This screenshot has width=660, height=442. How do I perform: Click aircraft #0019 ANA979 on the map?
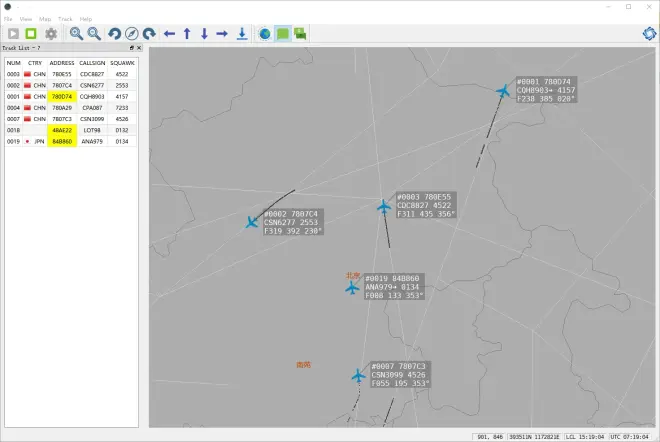coord(352,288)
